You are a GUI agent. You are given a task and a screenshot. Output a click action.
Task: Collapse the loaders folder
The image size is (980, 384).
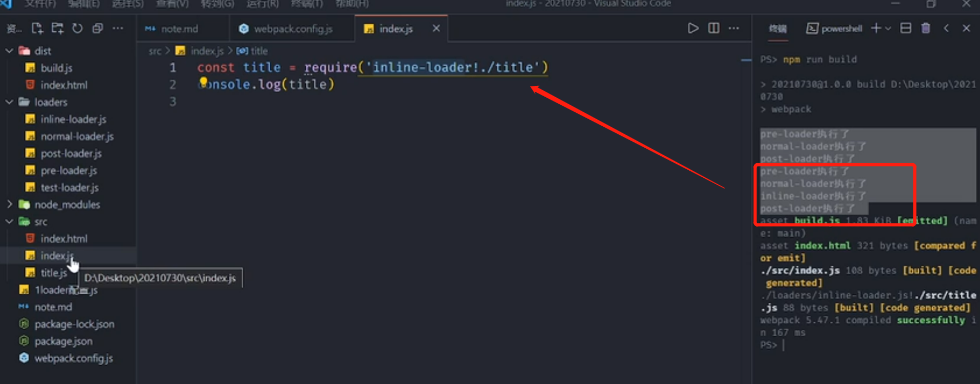pos(9,102)
